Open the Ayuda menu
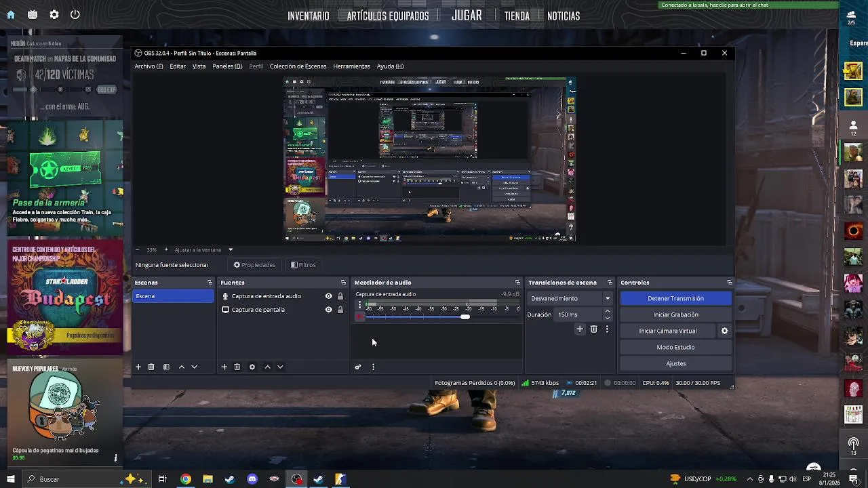The height and width of the screenshot is (488, 868). pos(390,66)
